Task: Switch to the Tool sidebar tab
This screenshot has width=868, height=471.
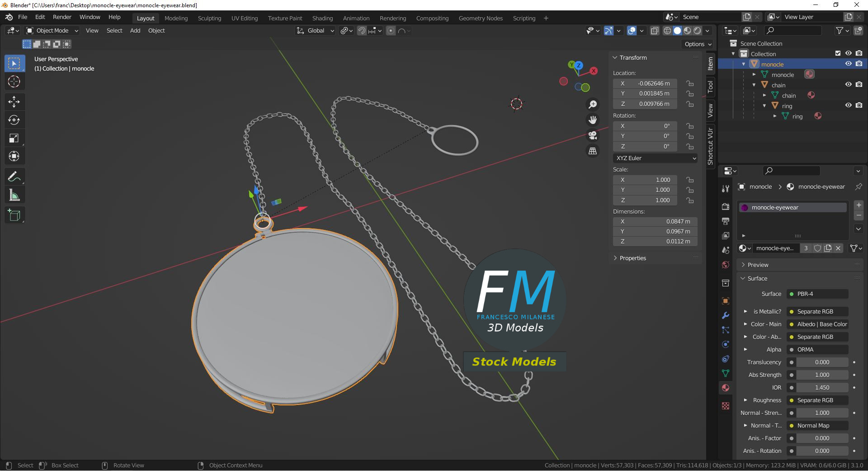Action: click(x=710, y=86)
